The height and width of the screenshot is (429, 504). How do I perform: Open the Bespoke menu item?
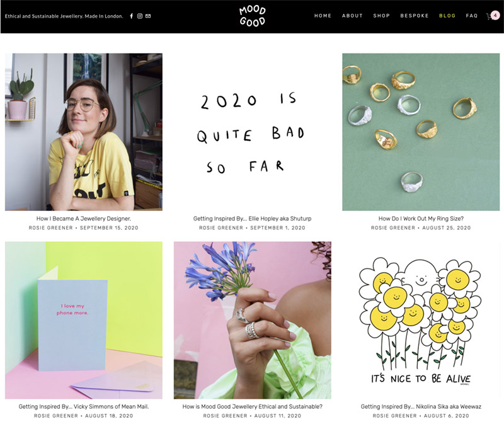coord(415,16)
